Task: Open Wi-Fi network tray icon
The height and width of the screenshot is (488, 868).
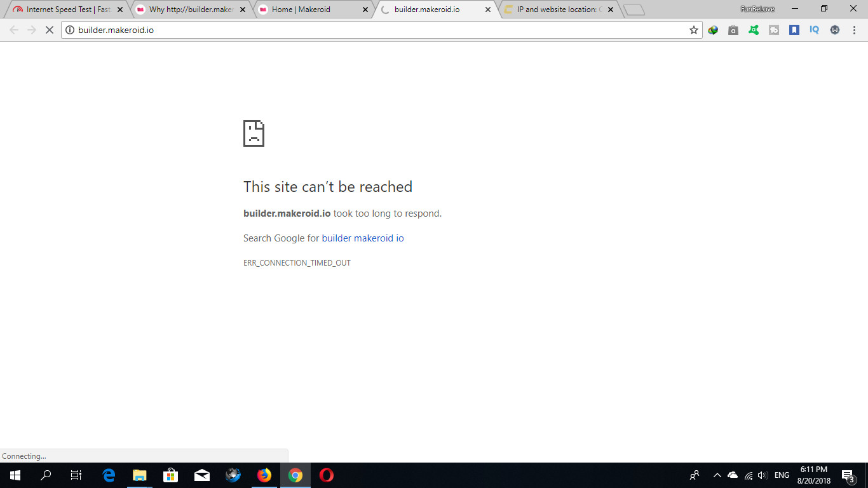Action: tap(749, 475)
